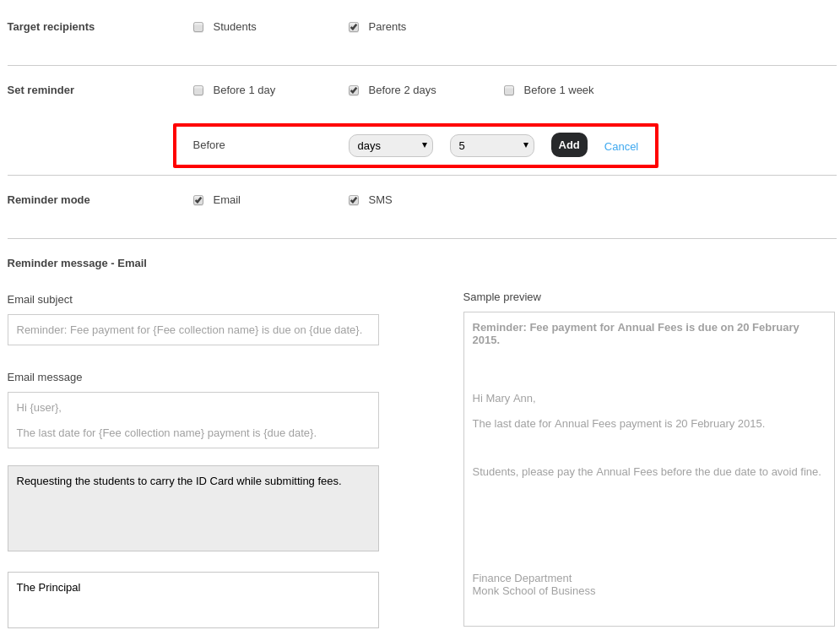Disable the Before 2 days reminder
The image size is (840, 630).
coord(354,90)
